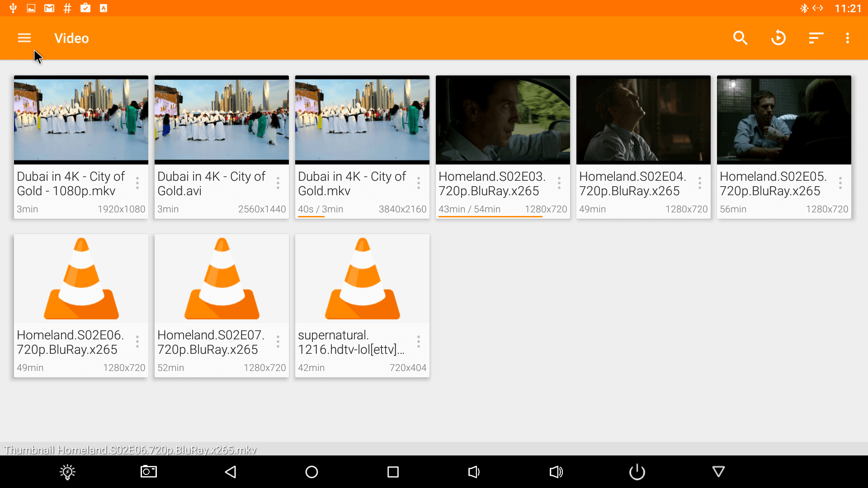Open options for Dubai City of Gold.mkv card

point(419,183)
